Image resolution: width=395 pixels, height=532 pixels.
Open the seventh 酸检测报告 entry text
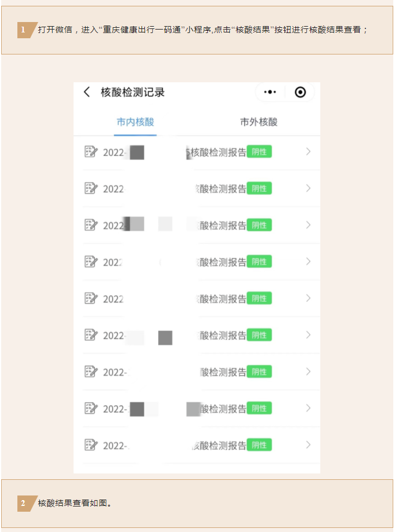click(x=223, y=372)
